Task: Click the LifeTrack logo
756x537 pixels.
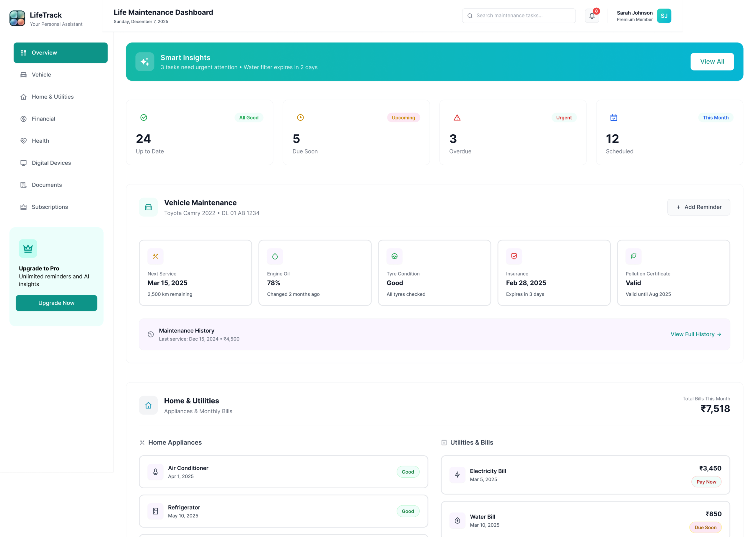Action: coord(17,18)
